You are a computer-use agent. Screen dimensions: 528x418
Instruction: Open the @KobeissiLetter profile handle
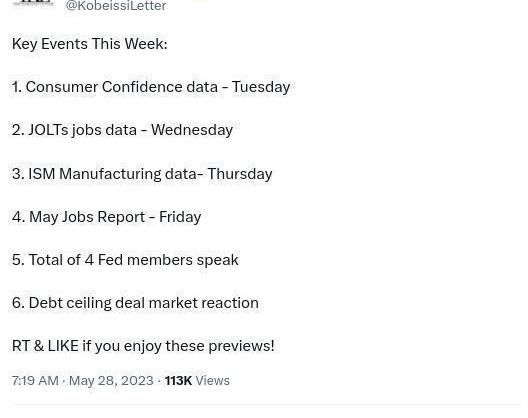[x=116, y=6]
